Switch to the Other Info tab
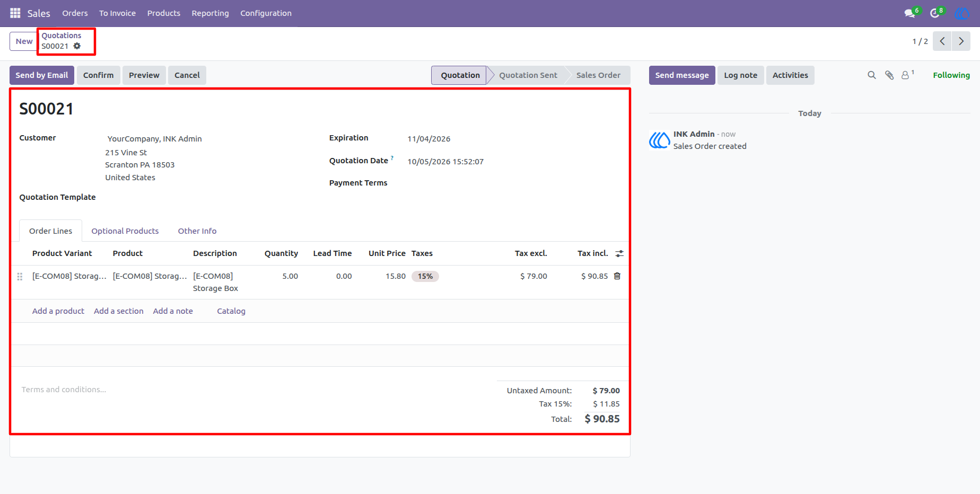 (x=197, y=231)
